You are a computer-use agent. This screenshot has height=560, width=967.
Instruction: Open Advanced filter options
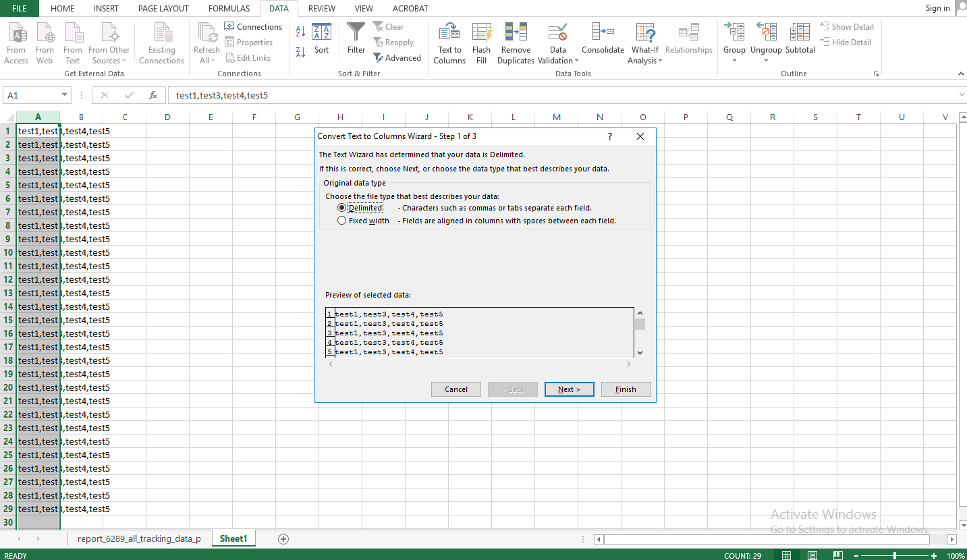click(397, 58)
